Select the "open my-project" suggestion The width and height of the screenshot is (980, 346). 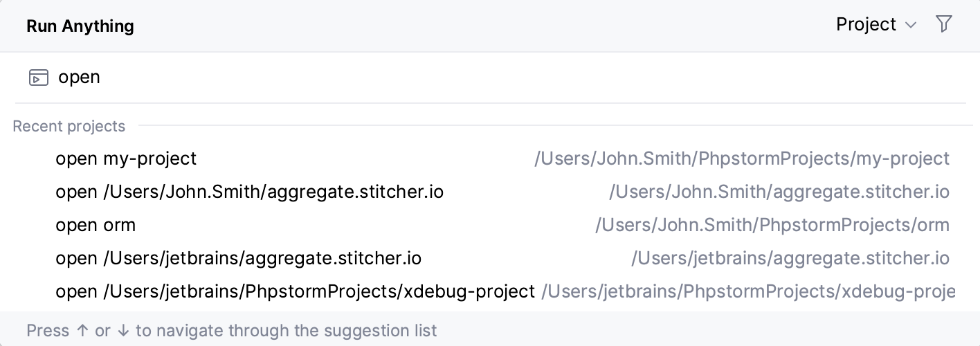(126, 158)
